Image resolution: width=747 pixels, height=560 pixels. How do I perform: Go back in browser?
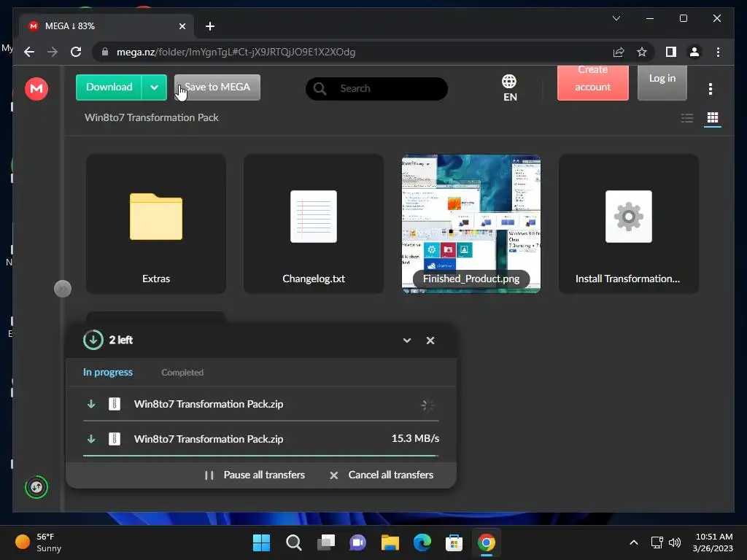pyautogui.click(x=29, y=52)
